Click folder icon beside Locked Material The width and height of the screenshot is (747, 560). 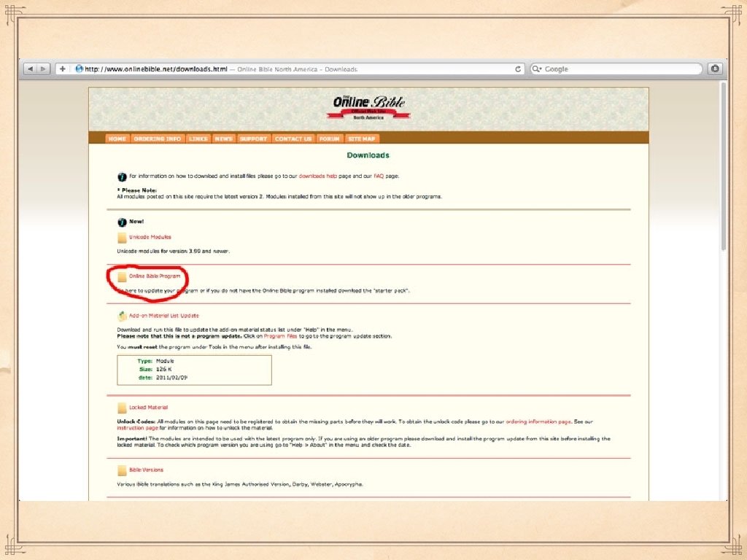tap(122, 408)
